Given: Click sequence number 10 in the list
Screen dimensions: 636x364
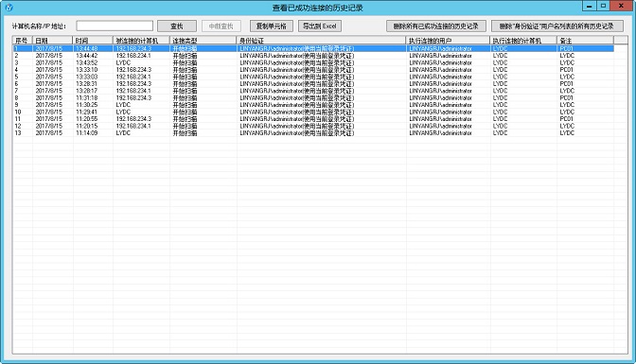Looking at the screenshot, I should pyautogui.click(x=18, y=112).
